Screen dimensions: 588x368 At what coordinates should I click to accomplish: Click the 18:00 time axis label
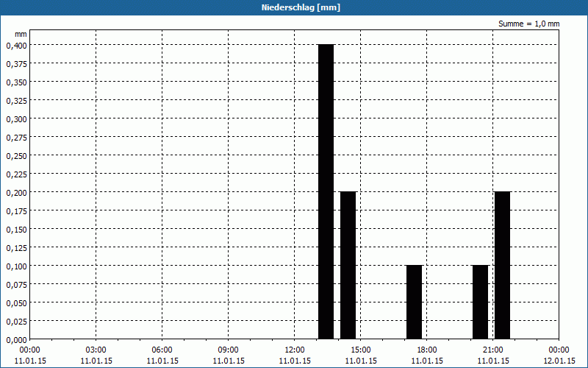coord(427,350)
